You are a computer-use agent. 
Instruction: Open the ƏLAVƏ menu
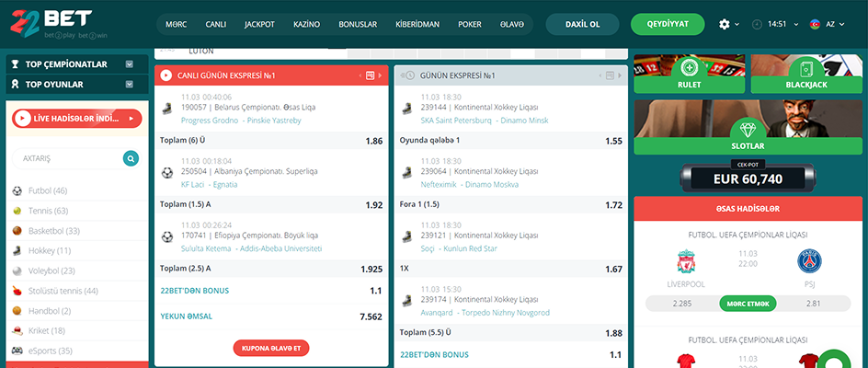point(511,25)
